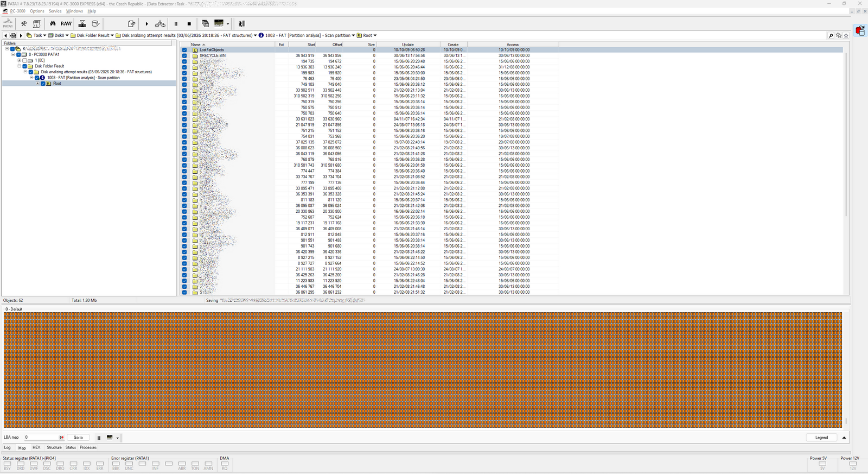
Task: Open the PC-3000 menu
Action: point(17,11)
